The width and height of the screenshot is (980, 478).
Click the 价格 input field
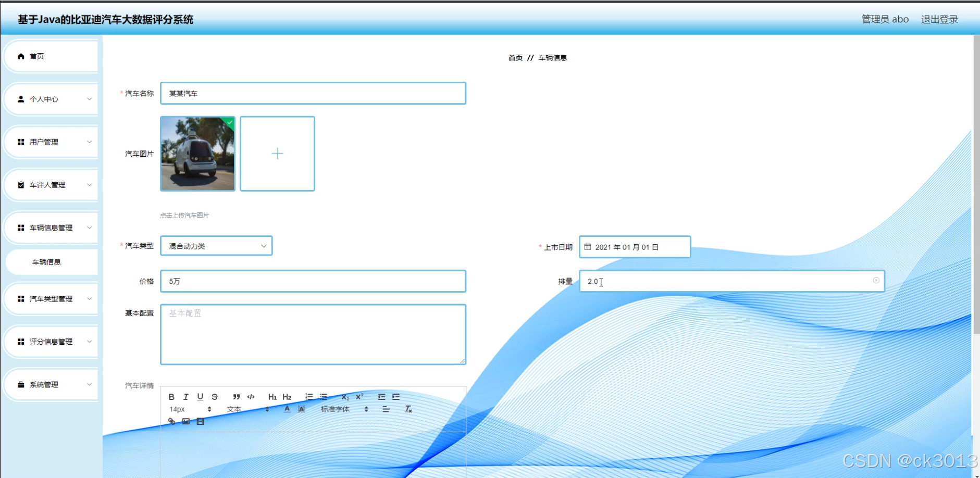(x=313, y=281)
